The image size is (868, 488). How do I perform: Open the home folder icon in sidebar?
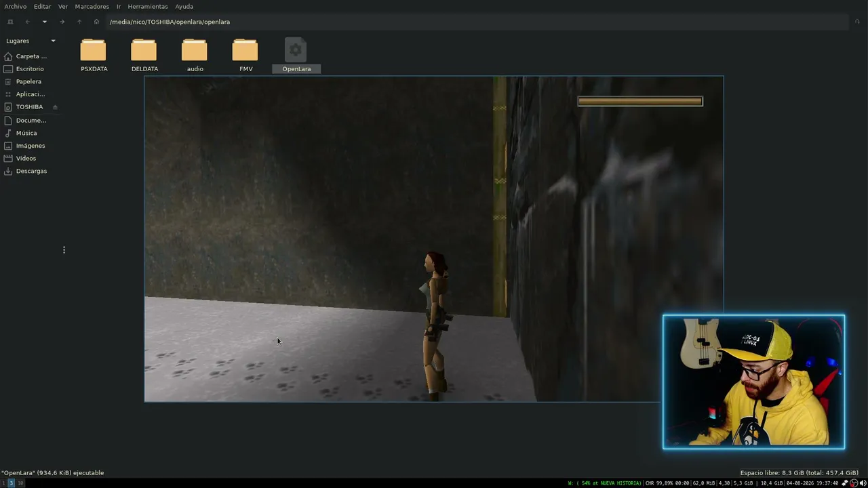8,56
